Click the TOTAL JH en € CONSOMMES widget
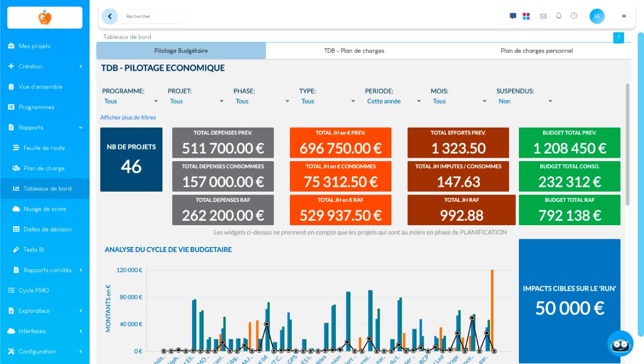Image resolution: width=644 pixels, height=364 pixels. (x=340, y=176)
